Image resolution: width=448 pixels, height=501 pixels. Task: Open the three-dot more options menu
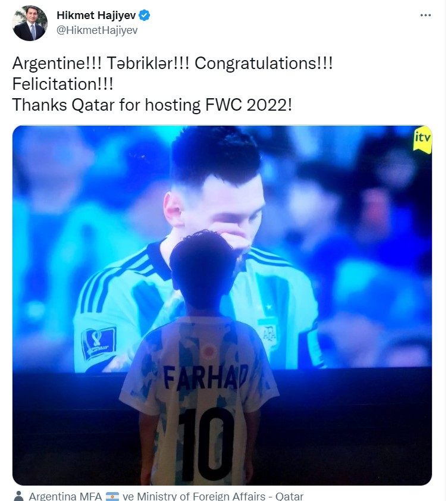point(425,15)
